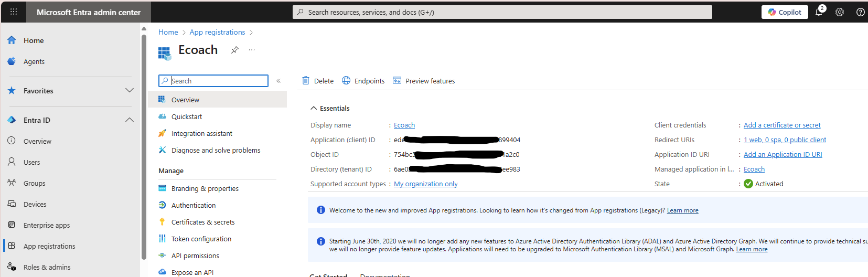The width and height of the screenshot is (868, 277).
Task: Click Learn more in the ADAL notice
Action: click(x=752, y=249)
